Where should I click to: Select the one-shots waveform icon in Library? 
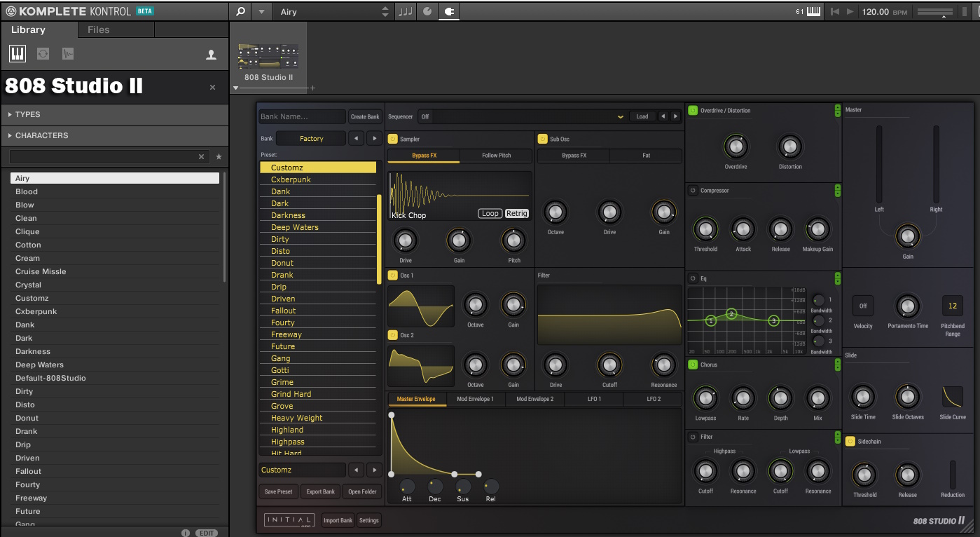click(x=68, y=54)
